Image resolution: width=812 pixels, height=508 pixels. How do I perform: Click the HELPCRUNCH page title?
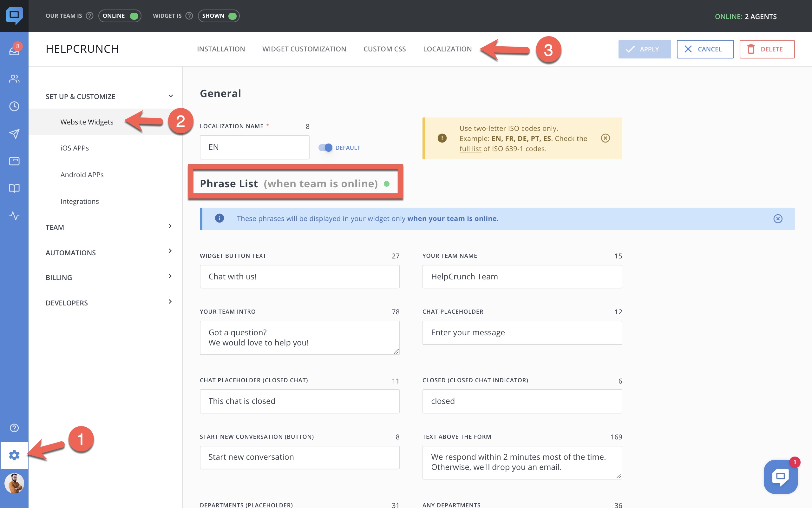tap(82, 49)
